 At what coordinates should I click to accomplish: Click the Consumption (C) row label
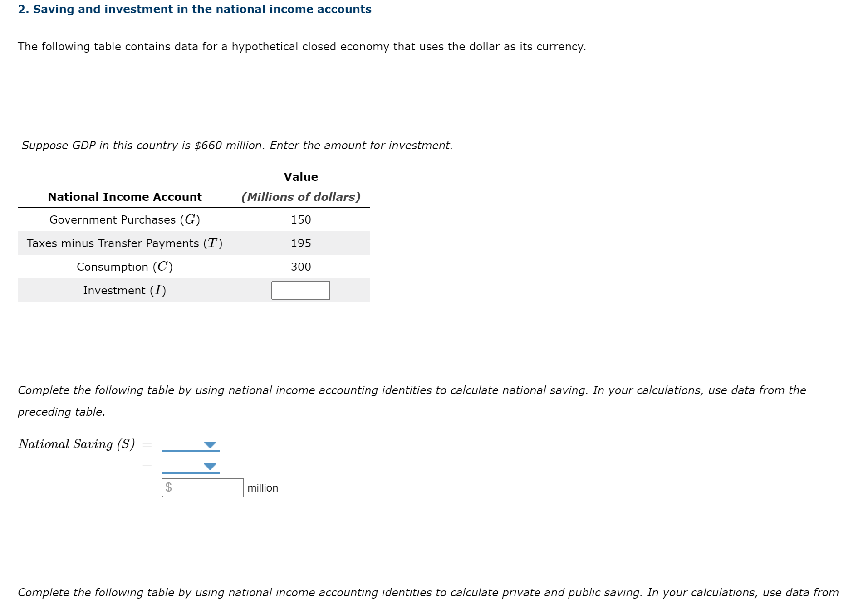125,267
